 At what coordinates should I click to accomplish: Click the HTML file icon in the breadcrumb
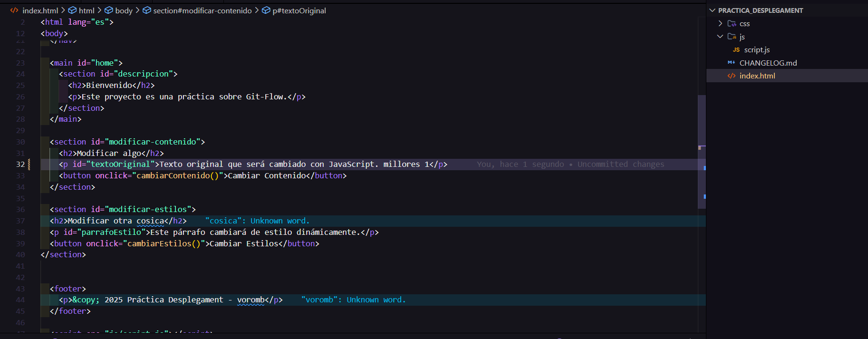(14, 10)
